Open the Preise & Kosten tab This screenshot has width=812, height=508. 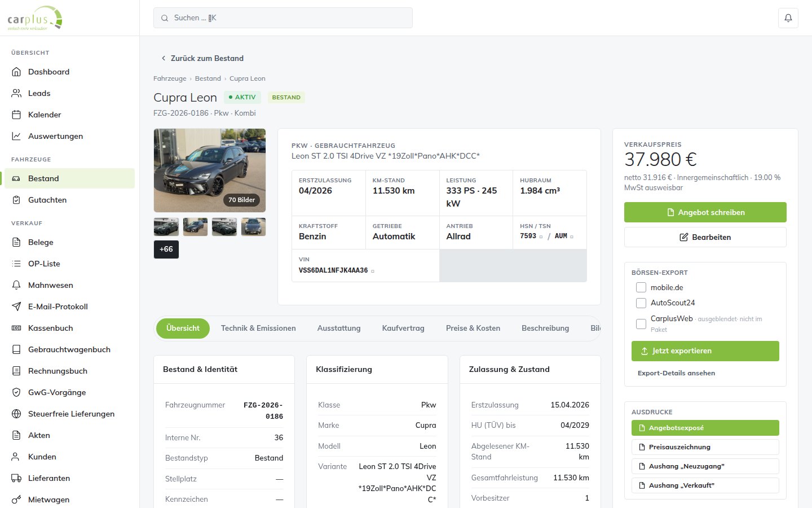point(473,328)
